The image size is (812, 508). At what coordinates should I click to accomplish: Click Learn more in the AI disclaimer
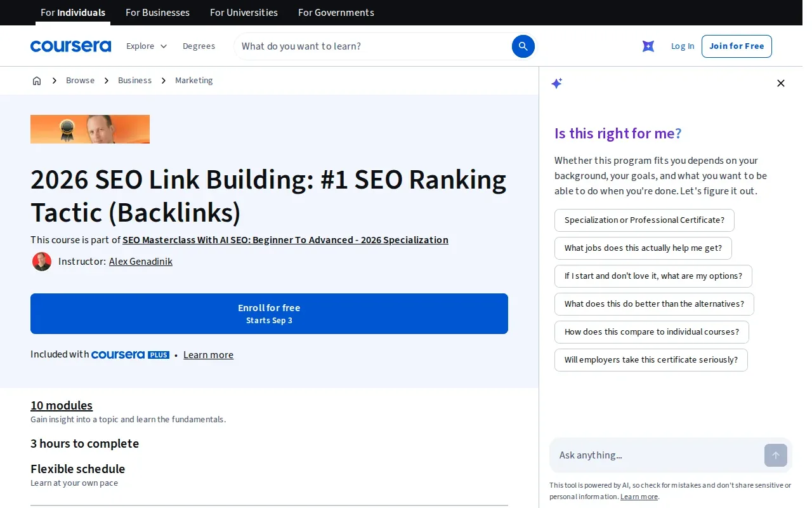coord(639,497)
